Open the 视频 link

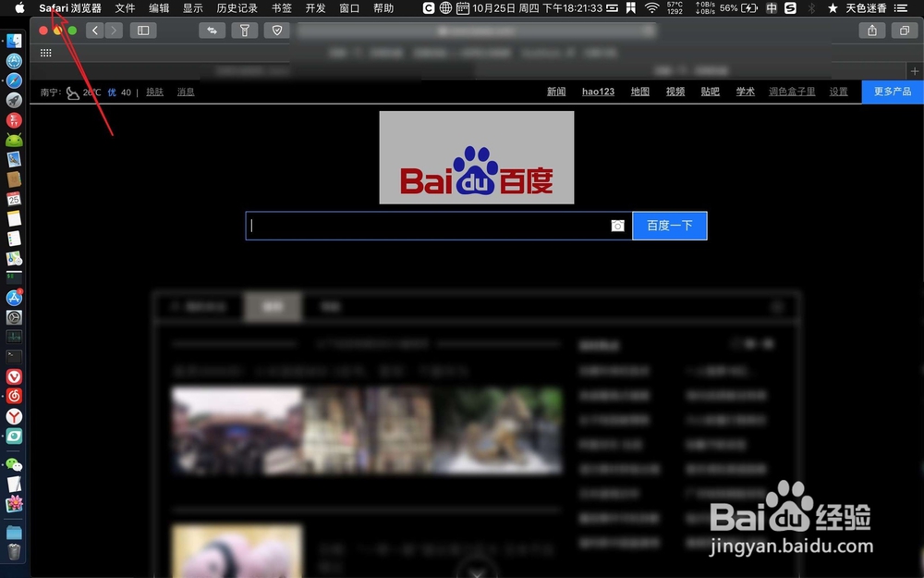(675, 92)
